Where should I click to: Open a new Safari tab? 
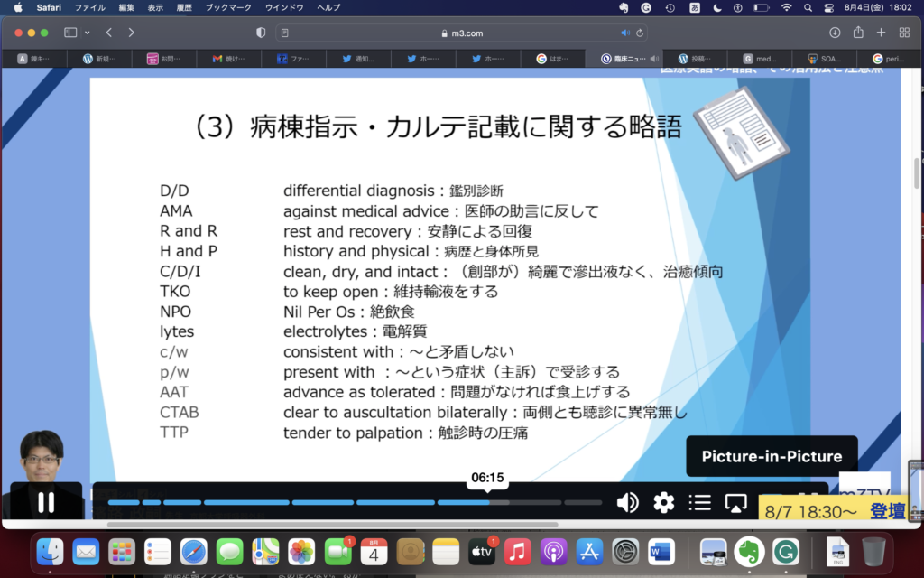[x=882, y=33]
